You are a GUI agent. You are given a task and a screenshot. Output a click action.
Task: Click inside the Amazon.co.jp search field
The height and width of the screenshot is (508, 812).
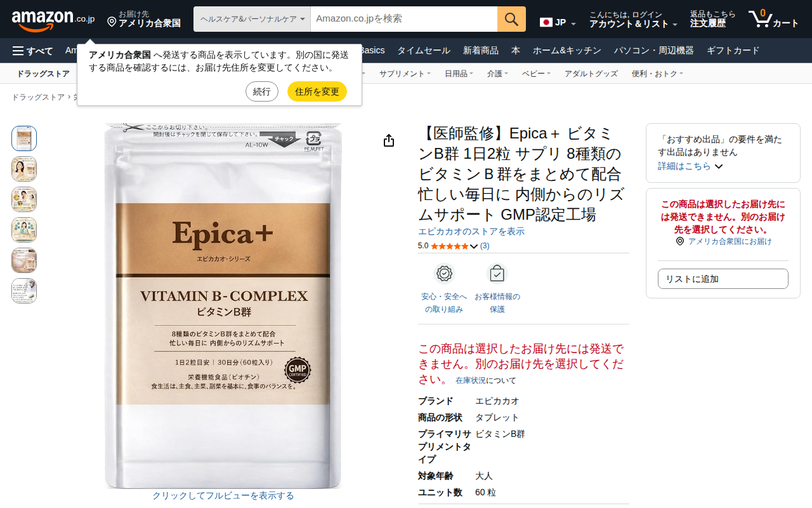click(x=404, y=19)
